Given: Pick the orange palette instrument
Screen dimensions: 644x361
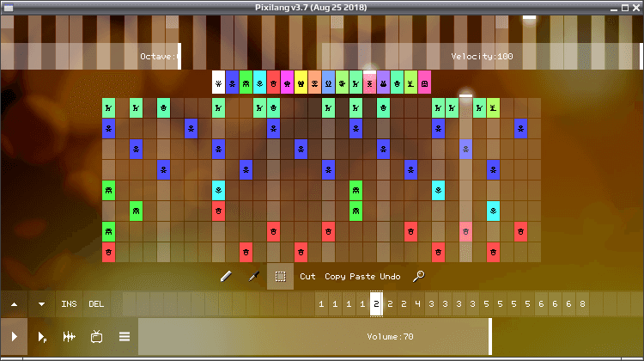Looking at the screenshot, I should point(314,83).
